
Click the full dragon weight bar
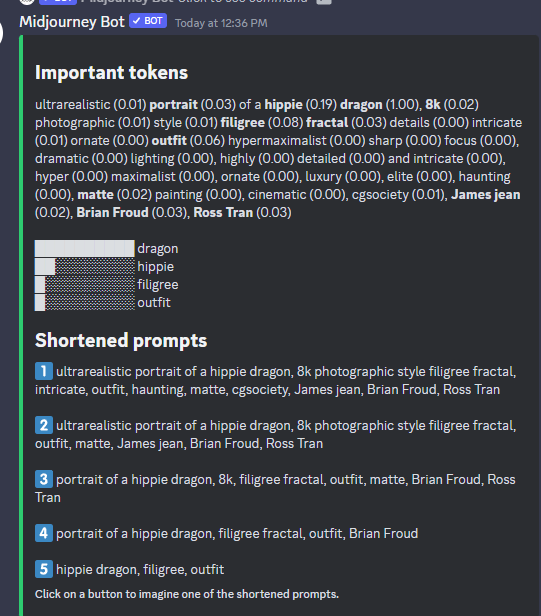84,248
